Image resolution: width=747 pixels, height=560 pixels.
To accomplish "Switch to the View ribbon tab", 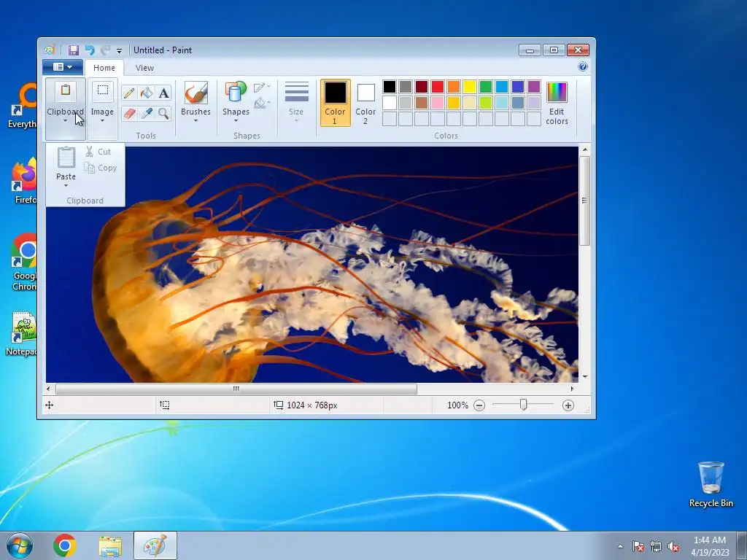I will (x=144, y=68).
